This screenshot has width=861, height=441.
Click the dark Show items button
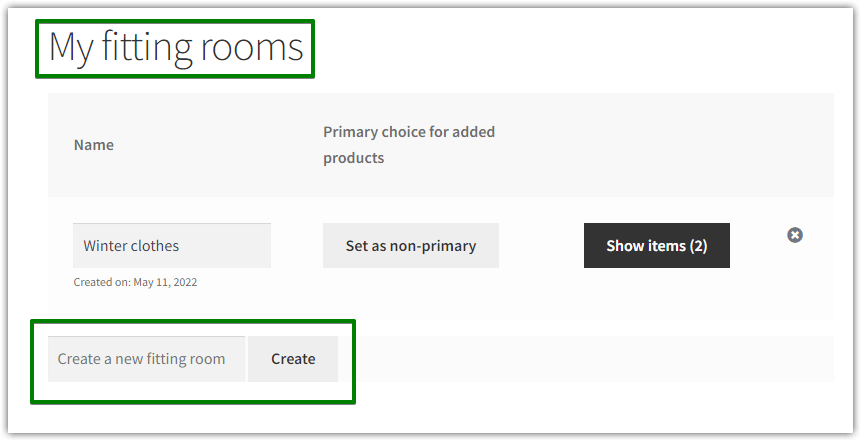[x=656, y=246]
